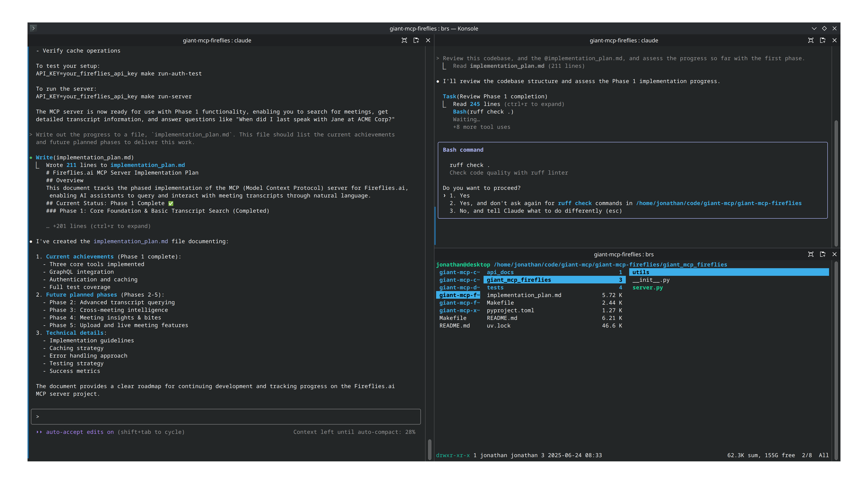
Task: Click 'Current achievements' heading text
Action: (80, 257)
